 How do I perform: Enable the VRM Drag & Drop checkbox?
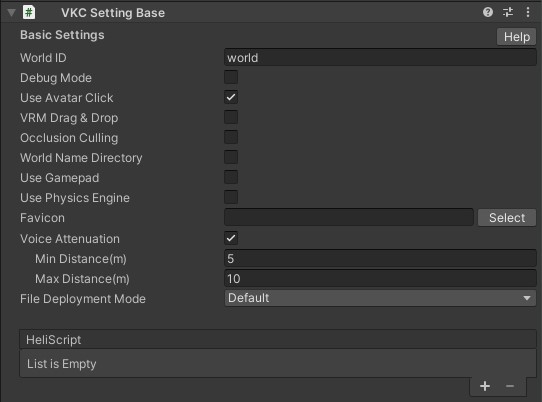coord(231,117)
